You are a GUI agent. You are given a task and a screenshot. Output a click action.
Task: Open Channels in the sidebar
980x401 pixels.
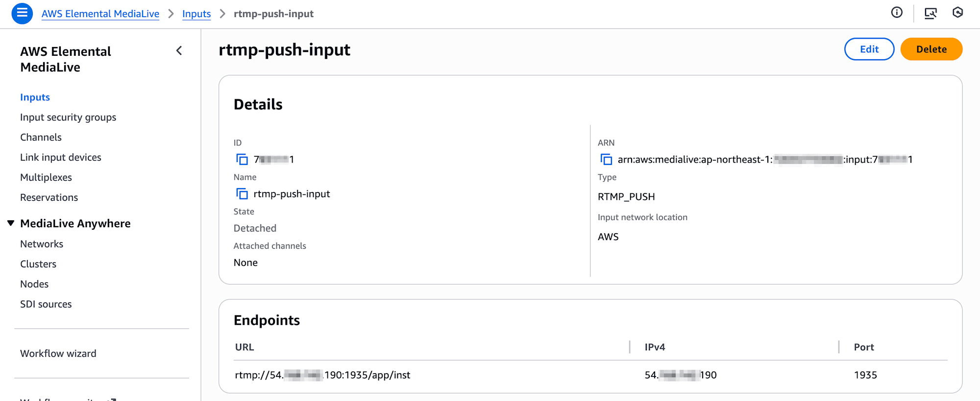[x=41, y=138]
